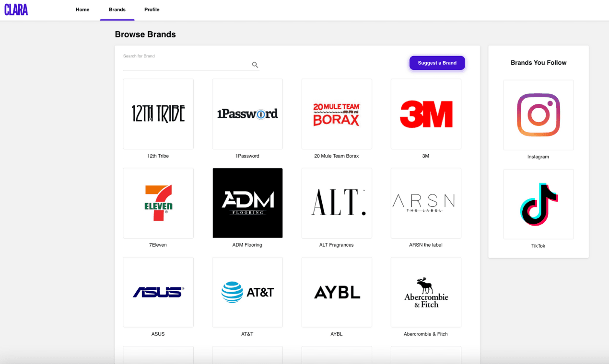Click the 12th Tribe name label

(158, 156)
